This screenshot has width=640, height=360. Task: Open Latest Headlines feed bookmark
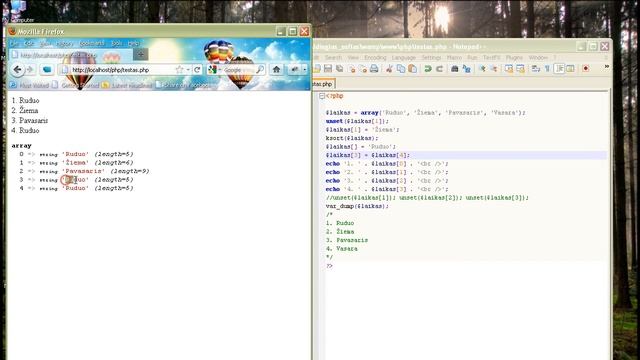point(127,85)
